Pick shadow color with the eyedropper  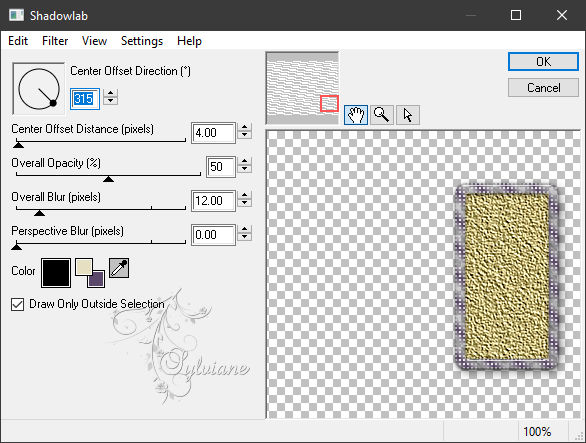pyautogui.click(x=119, y=268)
